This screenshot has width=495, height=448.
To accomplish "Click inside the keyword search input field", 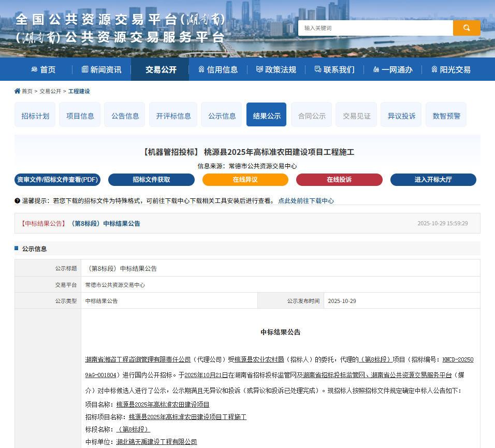I will coord(375,28).
